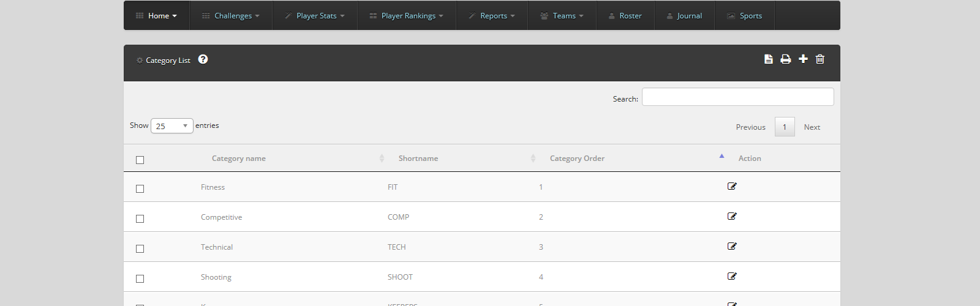Viewport: 980px width, 306px height.
Task: Sort by the Category name column
Action: pyautogui.click(x=239, y=159)
